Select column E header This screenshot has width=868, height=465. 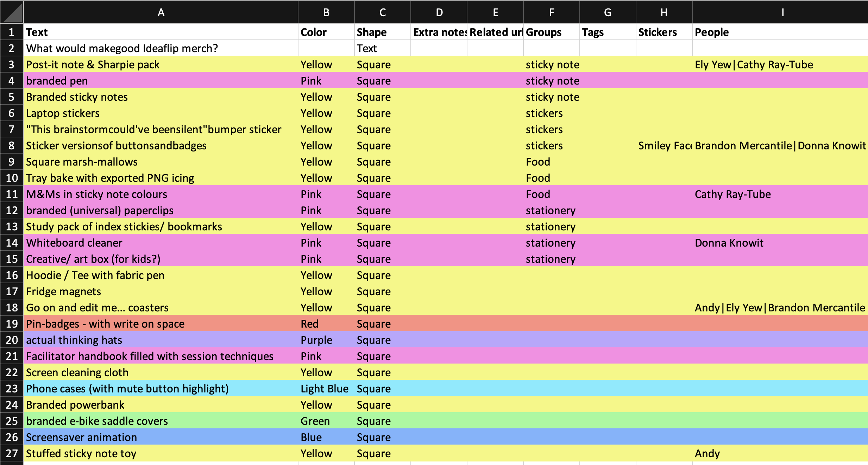(x=495, y=12)
